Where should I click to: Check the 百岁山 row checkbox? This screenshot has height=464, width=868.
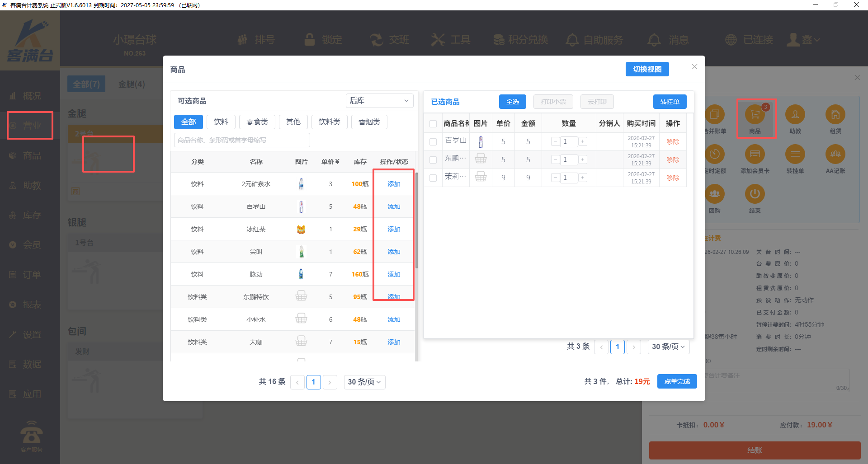(433, 142)
